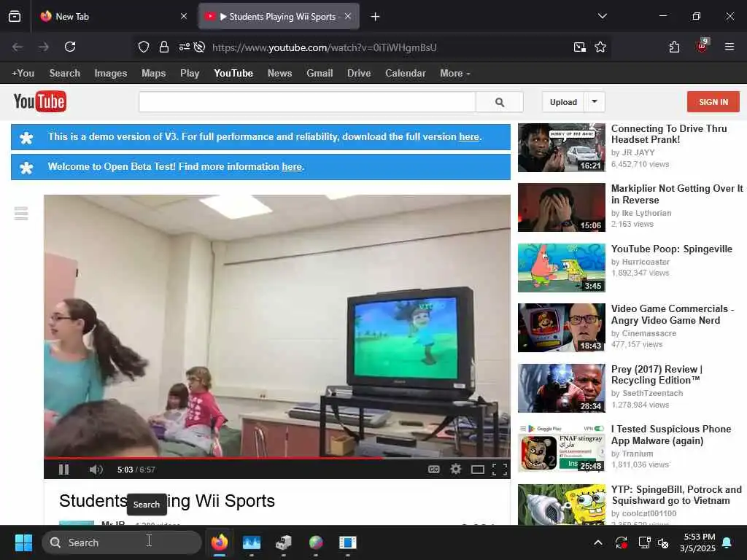Screen dimensions: 747x560
Task: Click the blocked autoplay icon in address bar
Action: coord(200,47)
